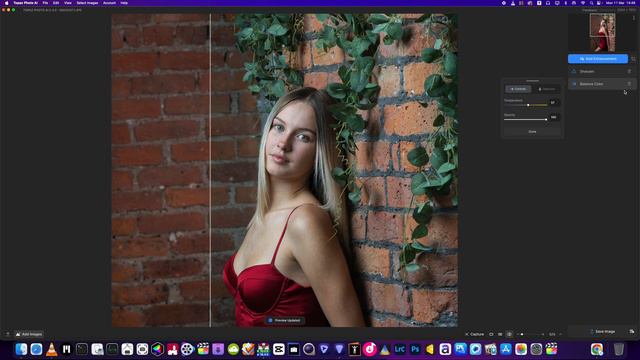
Task: Click the up arrow icon left of Add Images
Action: [7, 334]
